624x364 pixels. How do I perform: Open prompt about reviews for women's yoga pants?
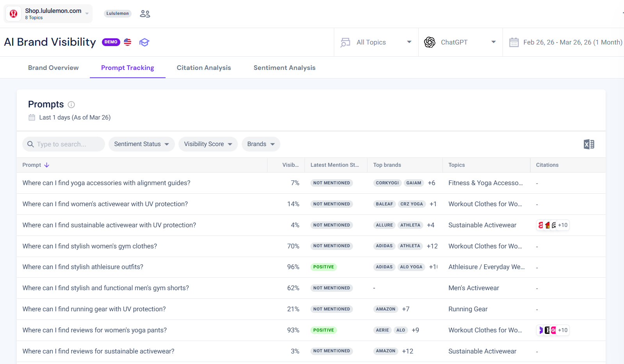coord(94,330)
